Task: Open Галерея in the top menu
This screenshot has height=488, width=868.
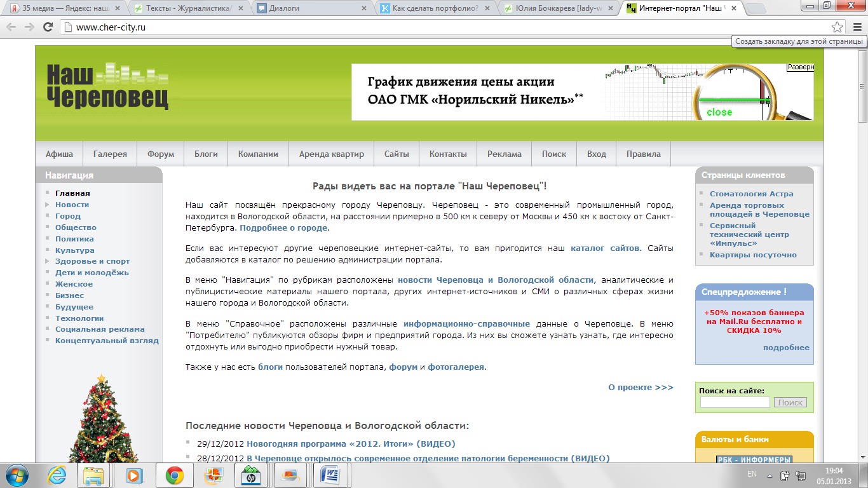Action: [x=110, y=154]
